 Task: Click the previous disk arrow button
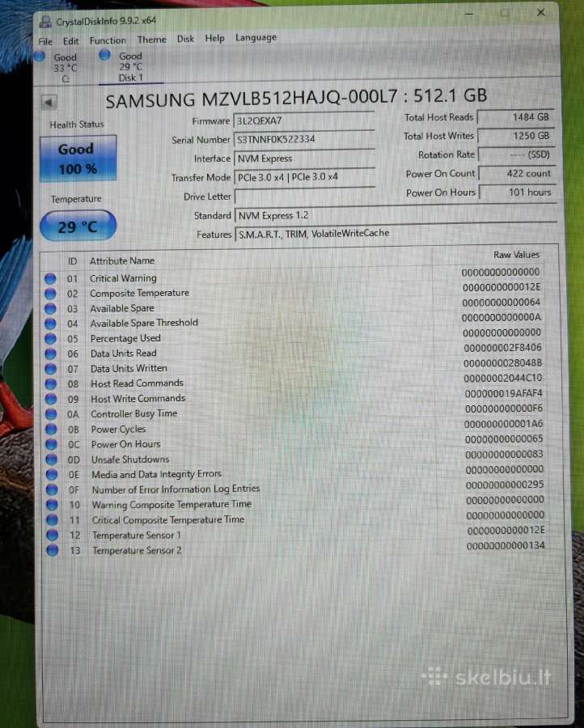click(49, 102)
